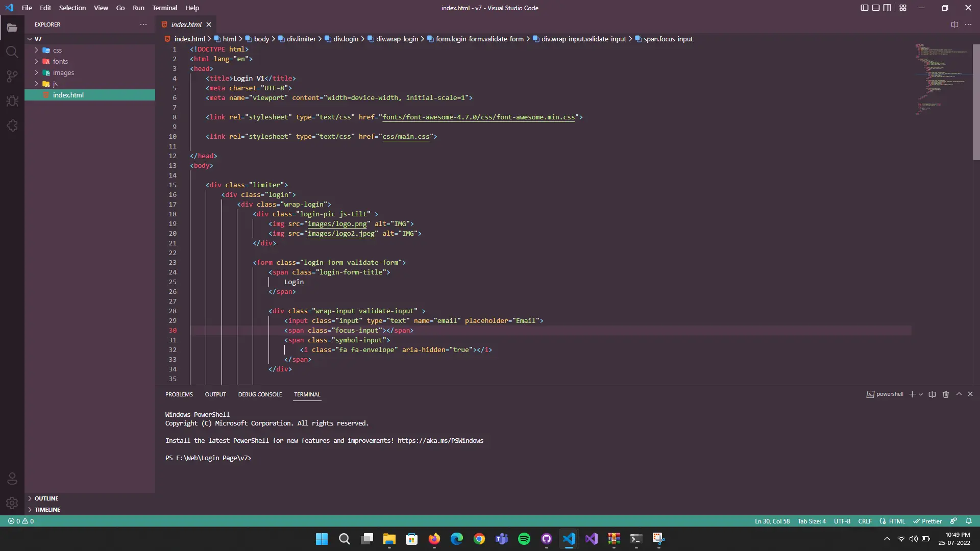
Task: Split the editor to the right
Action: point(954,24)
